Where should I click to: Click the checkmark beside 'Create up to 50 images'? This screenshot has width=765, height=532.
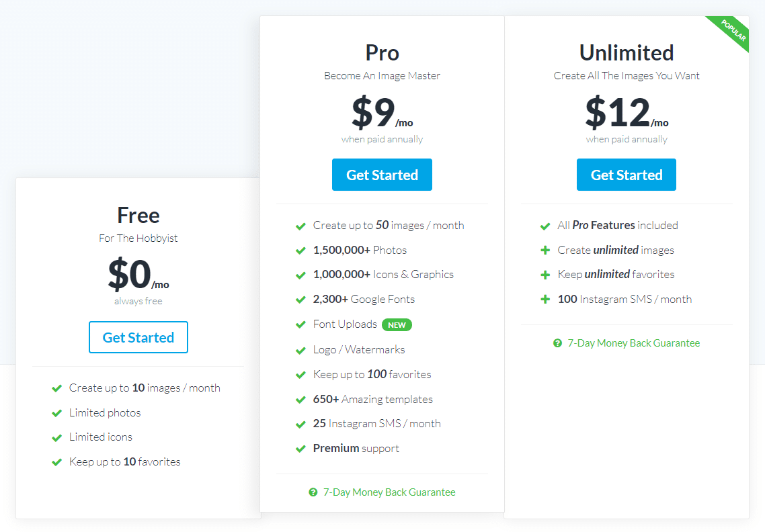coord(300,226)
